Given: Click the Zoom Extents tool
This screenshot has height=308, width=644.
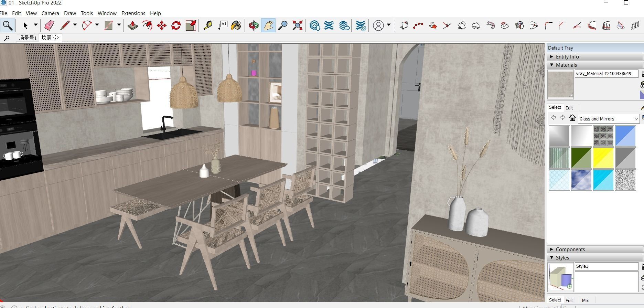Looking at the screenshot, I should [298, 25].
